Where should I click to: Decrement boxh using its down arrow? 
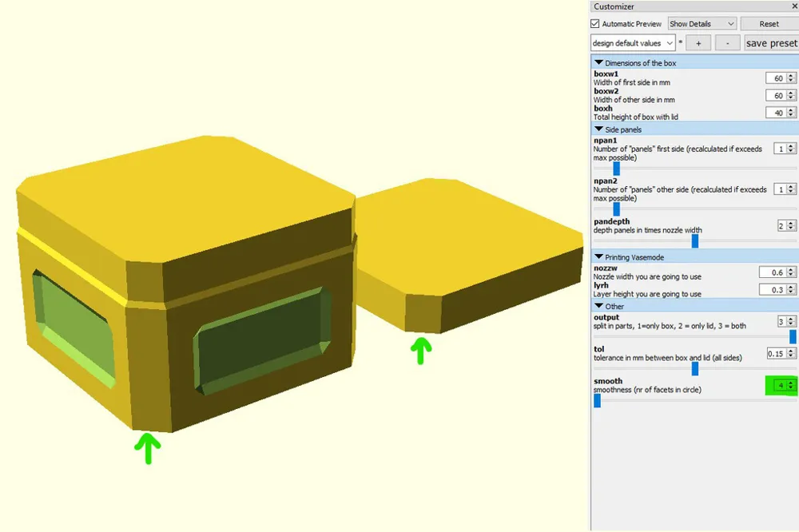click(x=791, y=116)
